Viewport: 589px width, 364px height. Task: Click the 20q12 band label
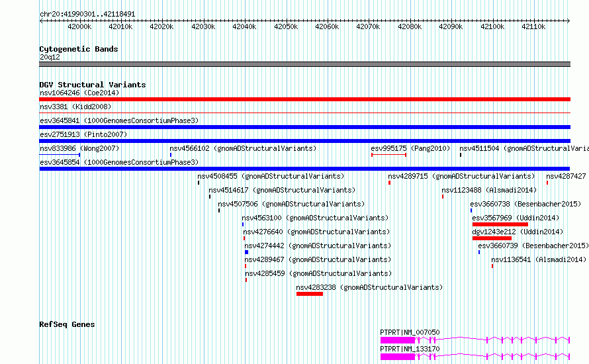[x=50, y=57]
